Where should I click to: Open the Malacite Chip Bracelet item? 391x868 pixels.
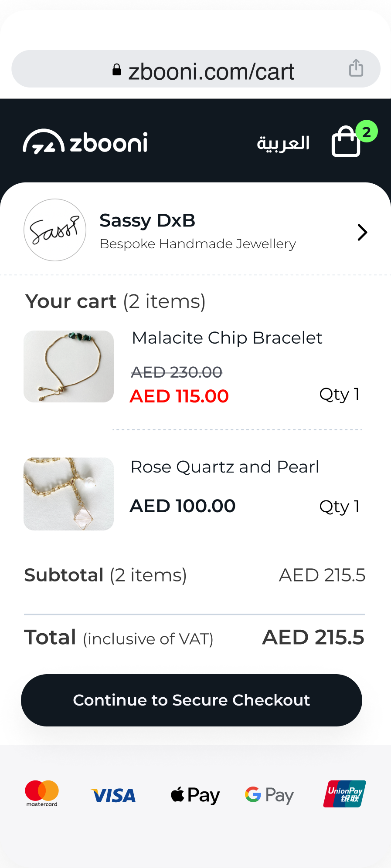click(227, 338)
